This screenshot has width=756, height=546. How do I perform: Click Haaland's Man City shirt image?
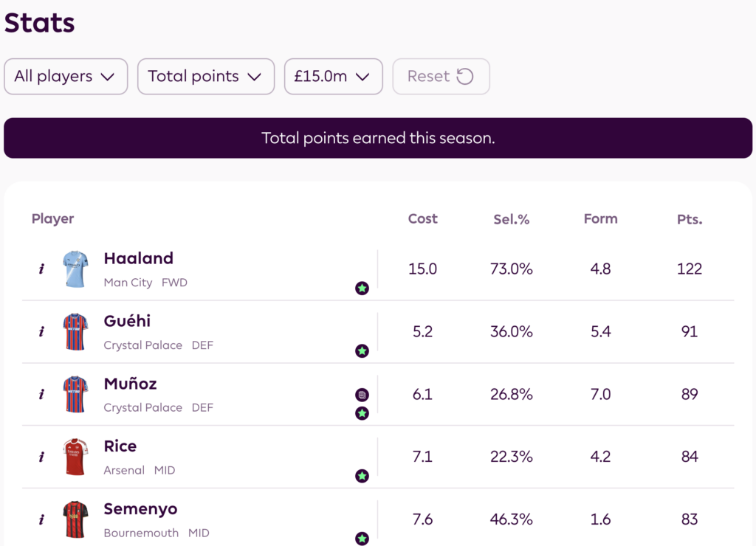coord(75,269)
